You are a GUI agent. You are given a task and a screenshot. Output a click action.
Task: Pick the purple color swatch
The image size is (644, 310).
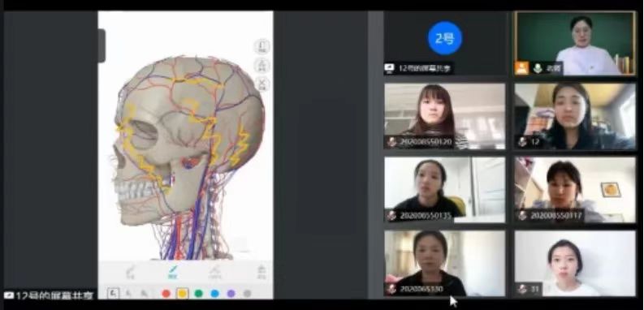231,294
